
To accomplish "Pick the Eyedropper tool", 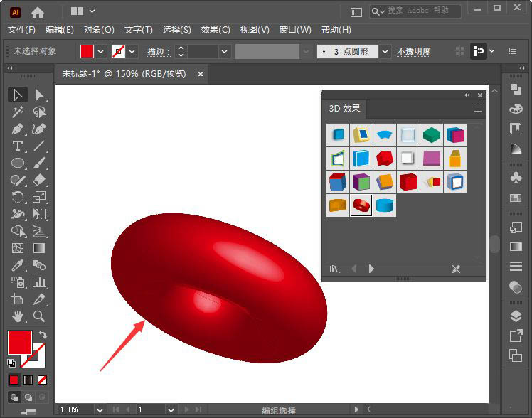I will tap(18, 266).
